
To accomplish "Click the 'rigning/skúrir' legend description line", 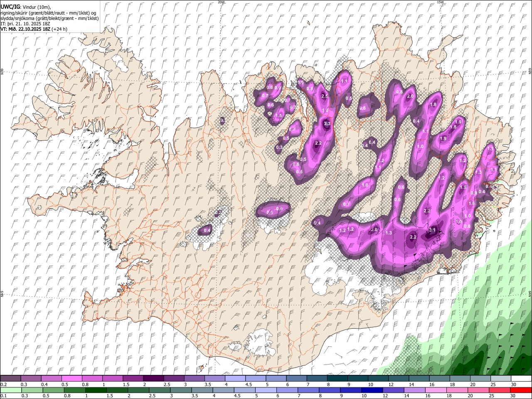I will point(48,13).
